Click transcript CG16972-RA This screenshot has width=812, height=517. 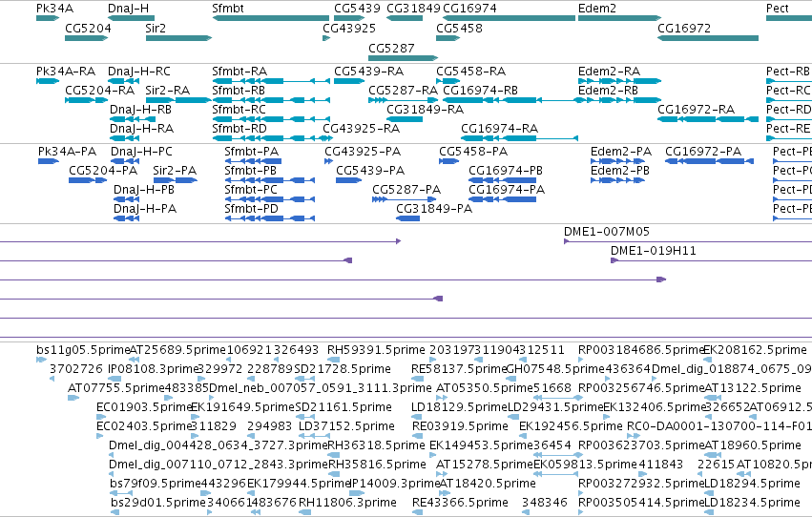tap(708, 119)
